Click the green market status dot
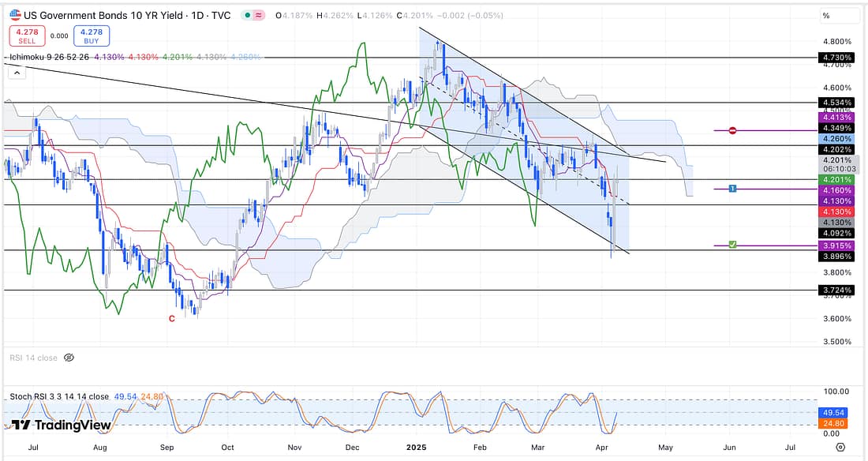Image resolution: width=868 pixels, height=461 pixels. 249,16
